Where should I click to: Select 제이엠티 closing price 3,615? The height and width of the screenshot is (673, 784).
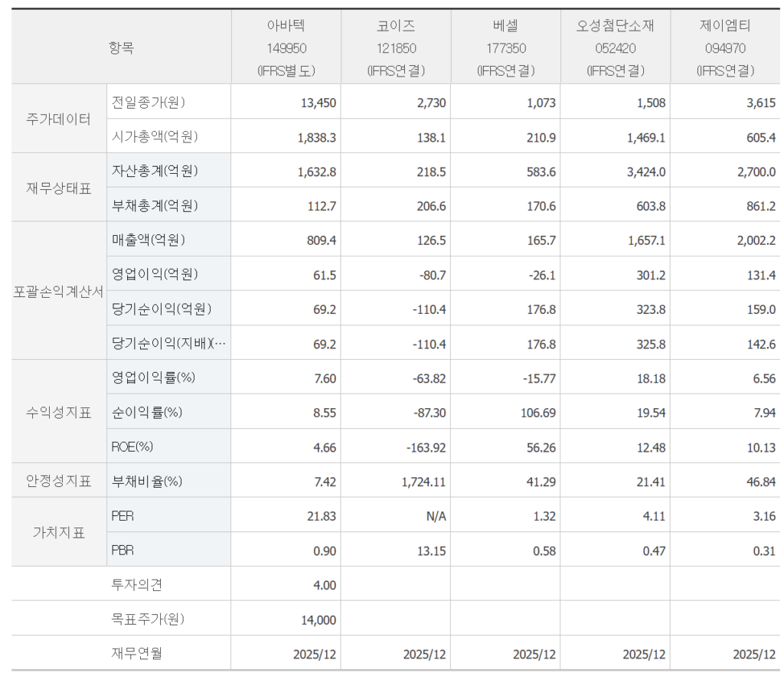(761, 103)
